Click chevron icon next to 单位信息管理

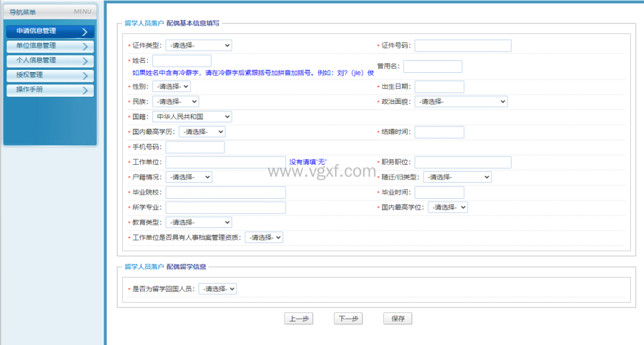point(85,47)
